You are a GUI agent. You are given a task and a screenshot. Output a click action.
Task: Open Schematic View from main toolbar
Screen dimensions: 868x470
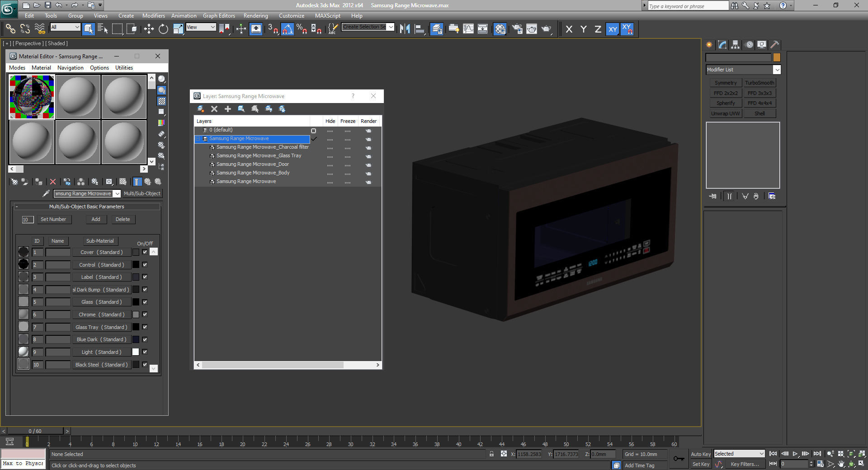[x=483, y=29]
